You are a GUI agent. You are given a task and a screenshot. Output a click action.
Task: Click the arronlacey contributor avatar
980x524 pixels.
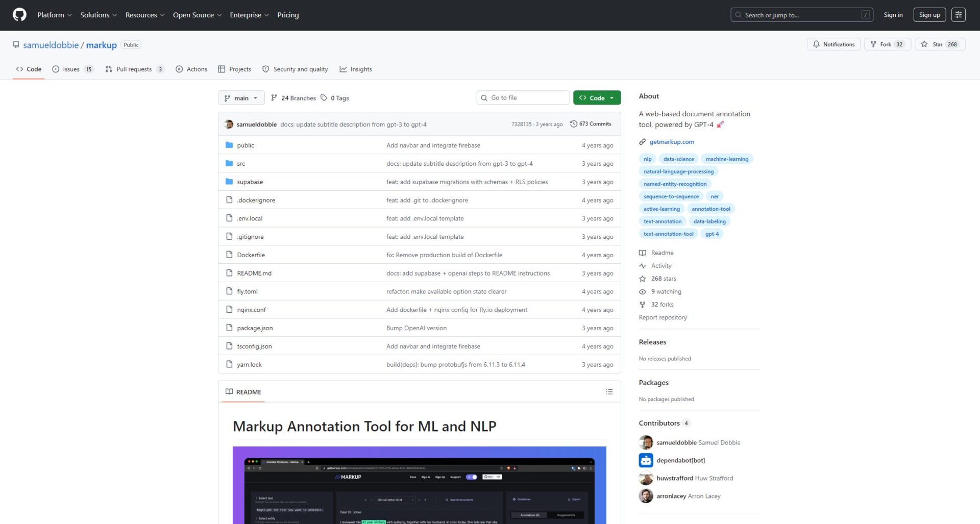click(646, 496)
